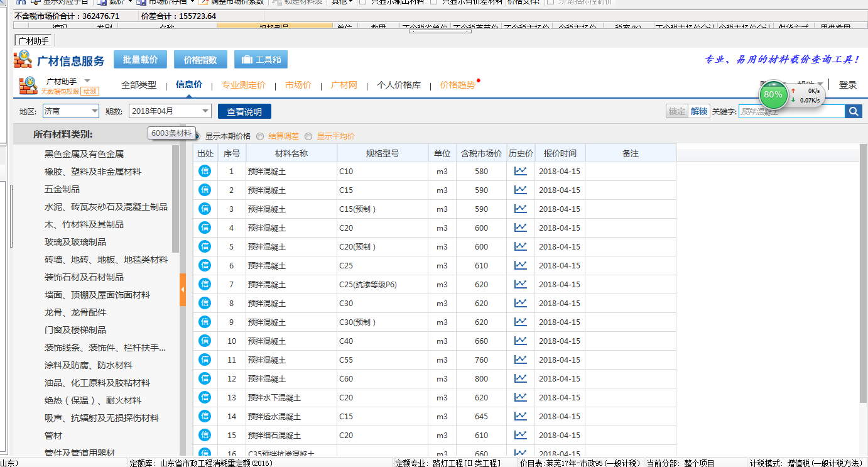Open the 地区 济南 dropdown
Image resolution: width=868 pixels, height=467 pixels.
click(70, 111)
